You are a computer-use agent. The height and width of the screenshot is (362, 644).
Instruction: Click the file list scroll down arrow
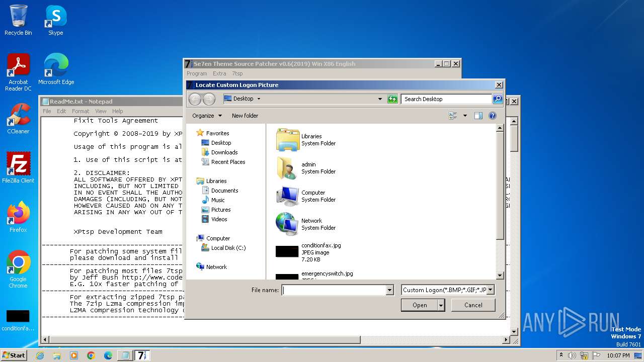[x=500, y=276]
